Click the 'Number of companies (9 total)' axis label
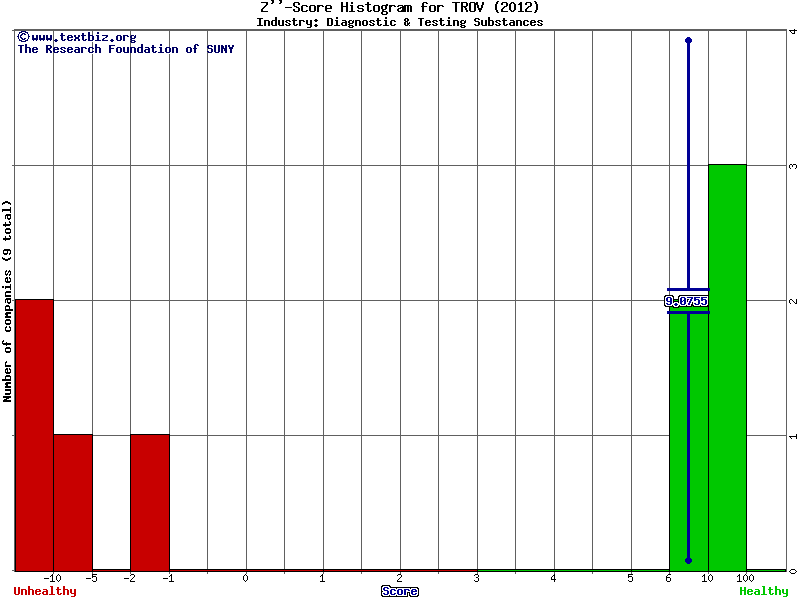 7,301
